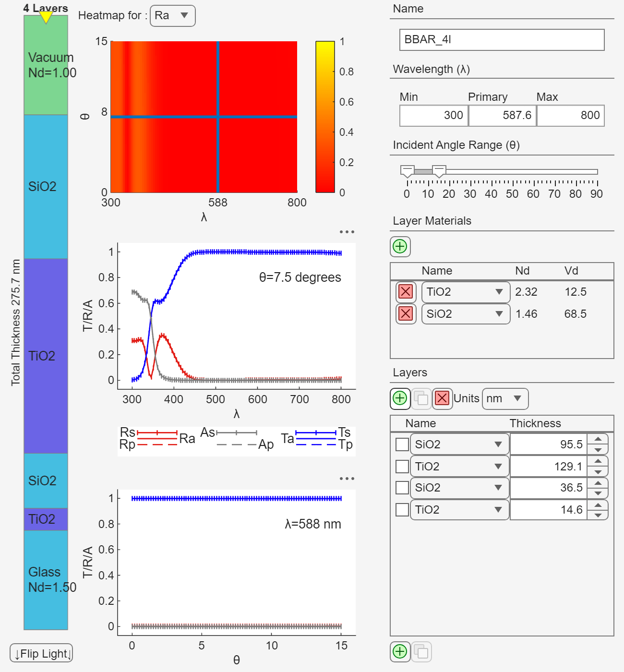Remove the SiO2 material with red X

406,314
